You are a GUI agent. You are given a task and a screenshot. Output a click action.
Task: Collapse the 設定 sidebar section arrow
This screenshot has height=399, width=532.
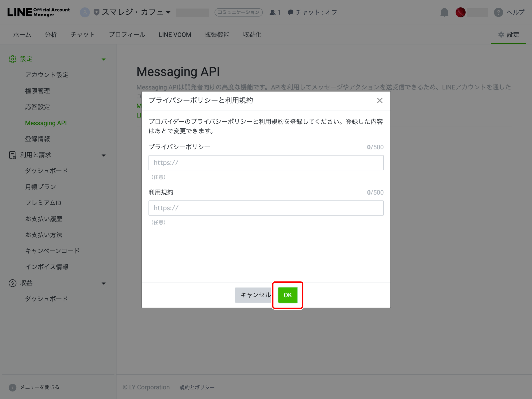pyautogui.click(x=104, y=59)
